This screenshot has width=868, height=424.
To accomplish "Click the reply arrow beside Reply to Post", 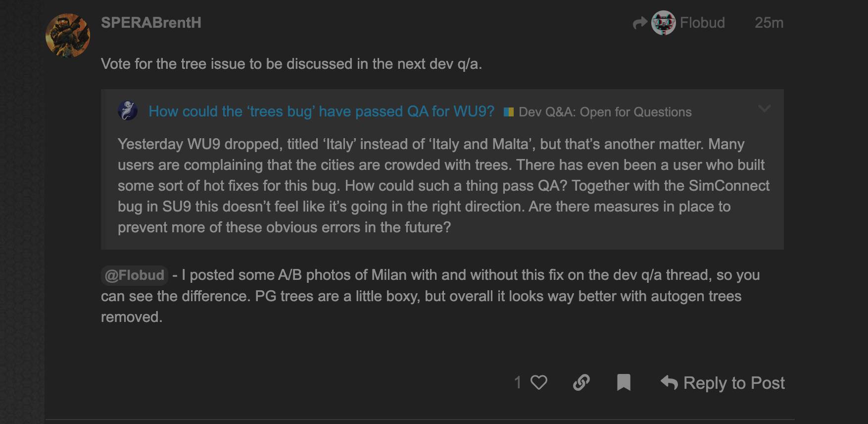I will [x=669, y=382].
